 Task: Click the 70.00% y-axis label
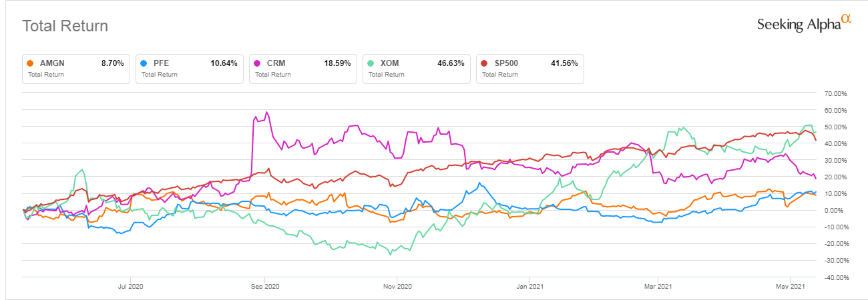tap(837, 93)
